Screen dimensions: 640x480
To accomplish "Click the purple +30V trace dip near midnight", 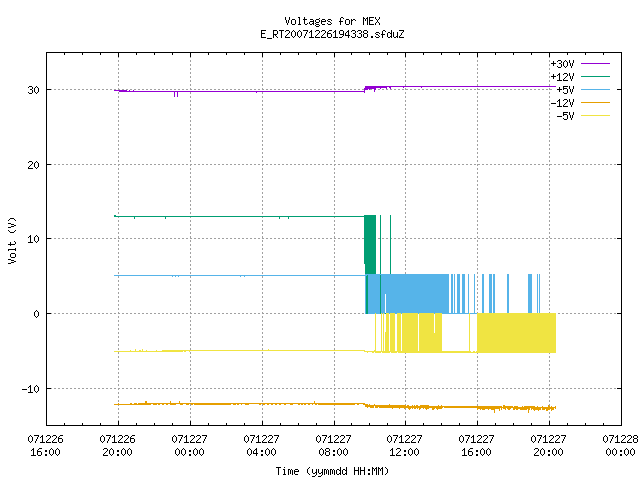I will point(176,94).
